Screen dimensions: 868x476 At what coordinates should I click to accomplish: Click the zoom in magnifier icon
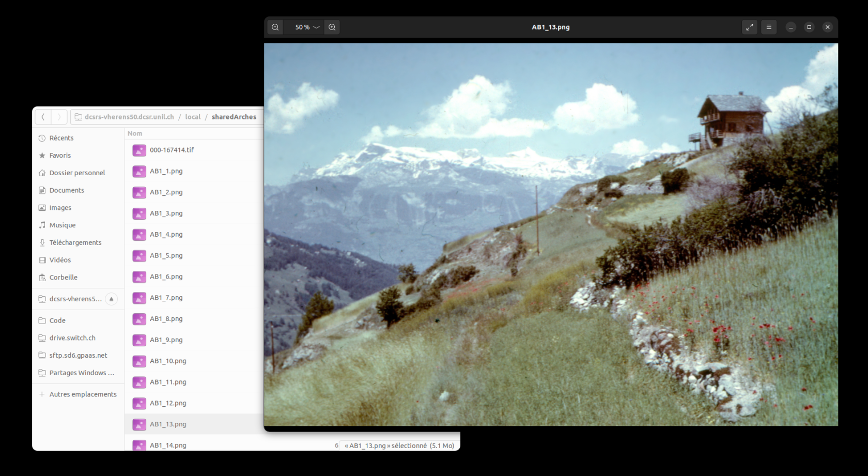(x=332, y=27)
